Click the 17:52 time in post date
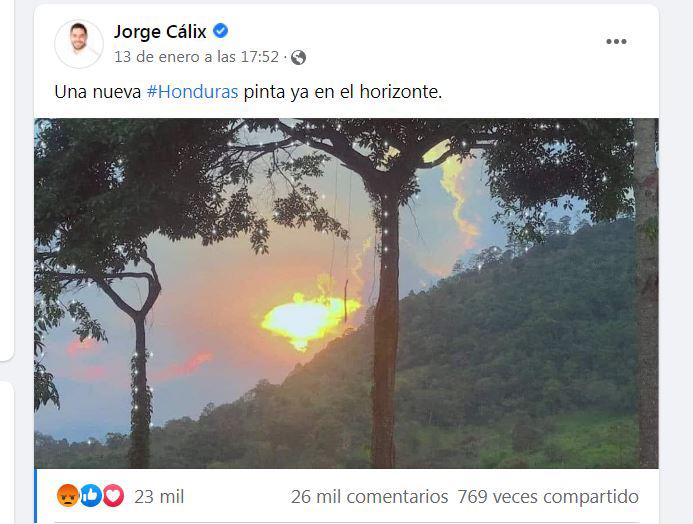 260,57
